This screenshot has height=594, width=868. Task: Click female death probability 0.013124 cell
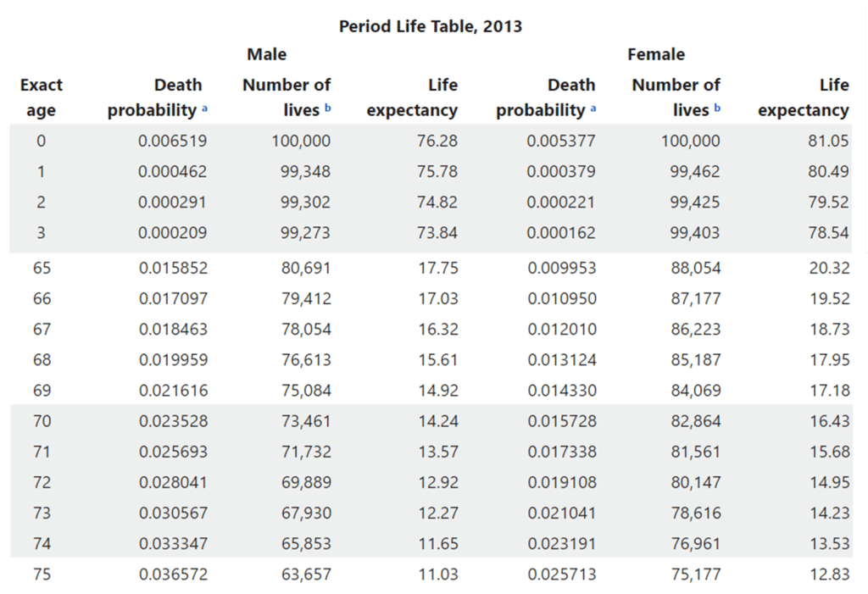click(561, 360)
